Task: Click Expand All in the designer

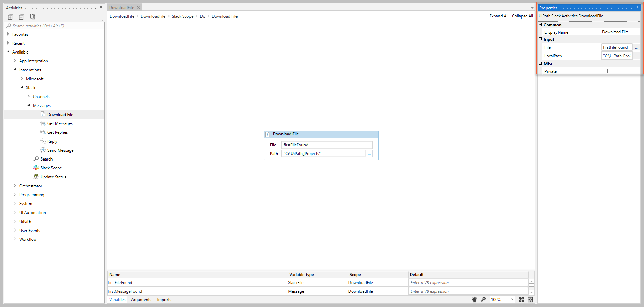Action: 499,16
